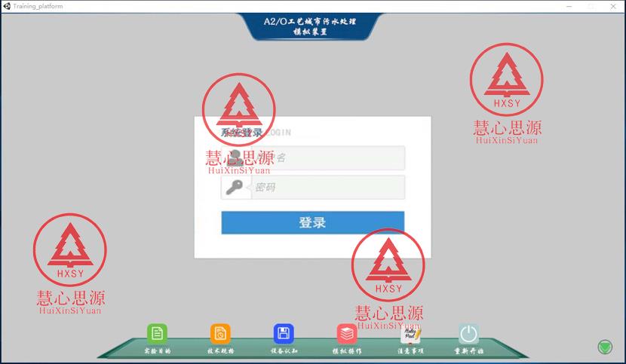Close the Training_platform window
626x364 pixels.
pyautogui.click(x=614, y=6)
